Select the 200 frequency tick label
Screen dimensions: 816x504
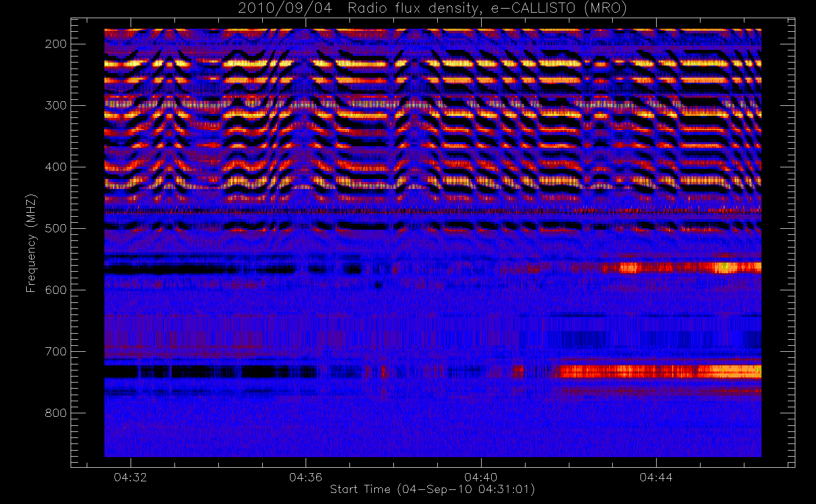(x=56, y=44)
